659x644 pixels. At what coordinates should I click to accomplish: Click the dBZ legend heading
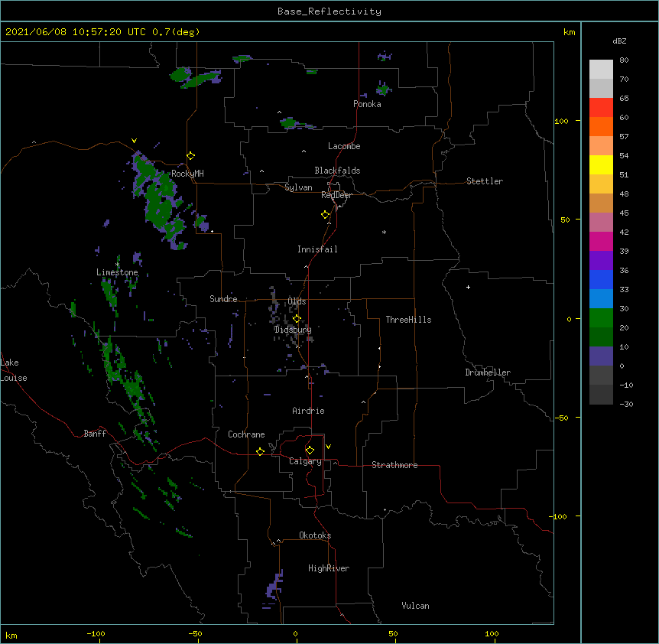(619, 41)
